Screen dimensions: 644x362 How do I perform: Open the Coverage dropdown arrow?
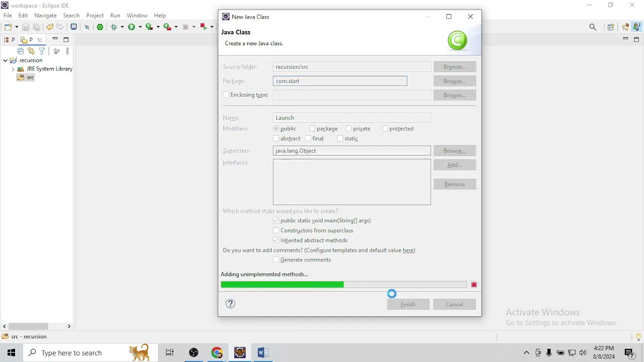pyautogui.click(x=158, y=27)
